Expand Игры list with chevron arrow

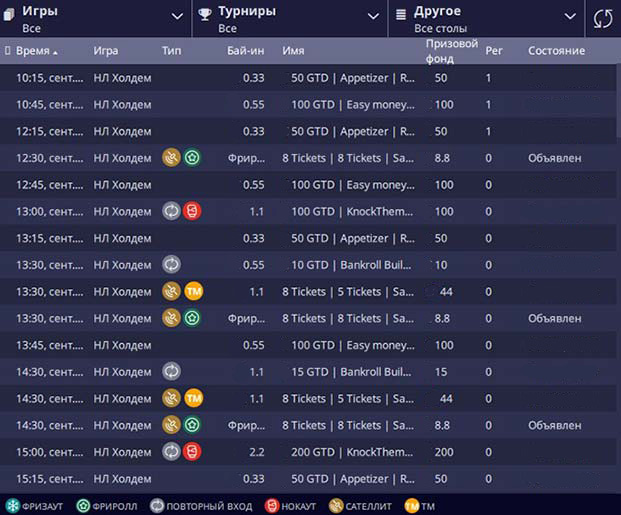point(177,16)
